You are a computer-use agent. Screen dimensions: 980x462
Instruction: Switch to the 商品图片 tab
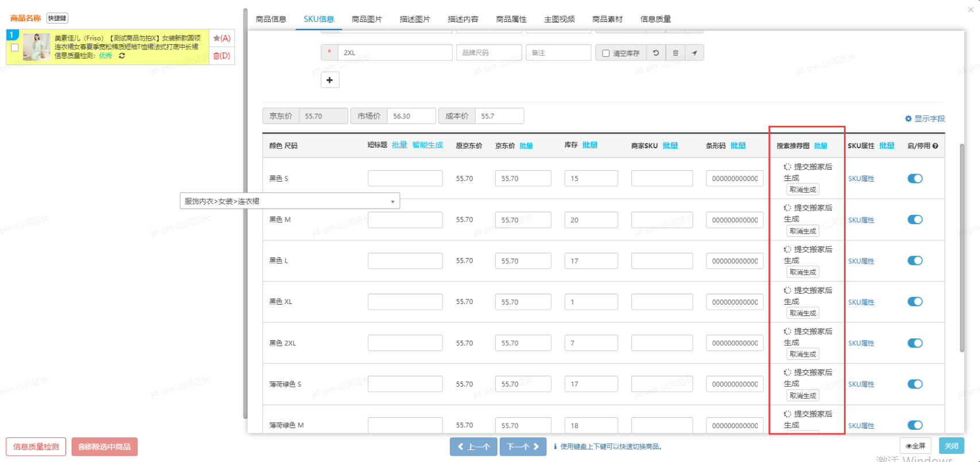[x=366, y=19]
